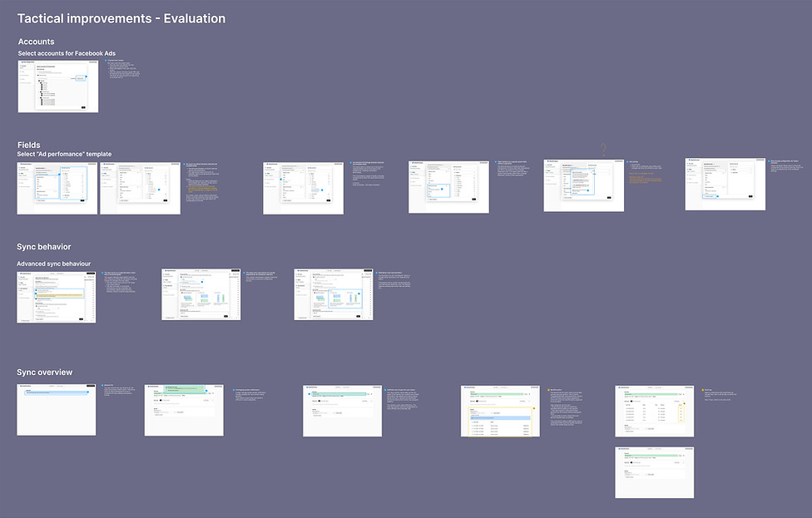Select the third Advanced sync behaviour frame
The image size is (812, 518).
click(334, 294)
